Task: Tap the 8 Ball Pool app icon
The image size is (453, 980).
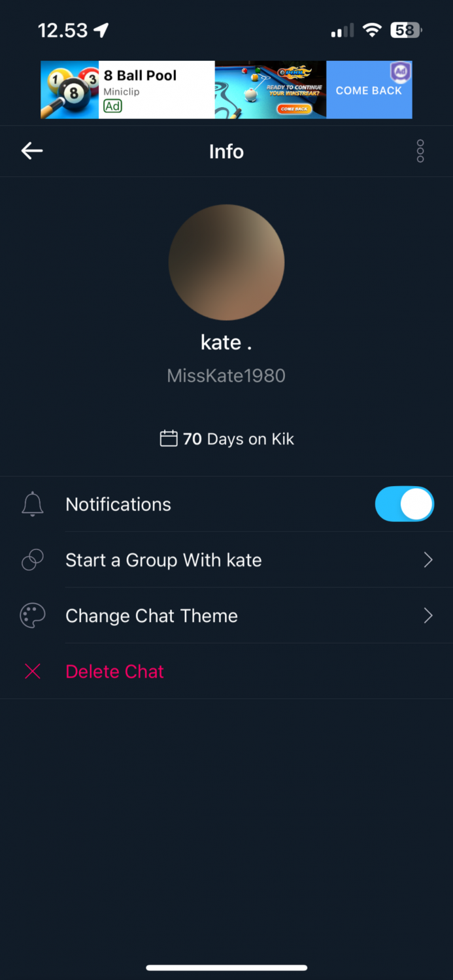Action: click(x=70, y=90)
